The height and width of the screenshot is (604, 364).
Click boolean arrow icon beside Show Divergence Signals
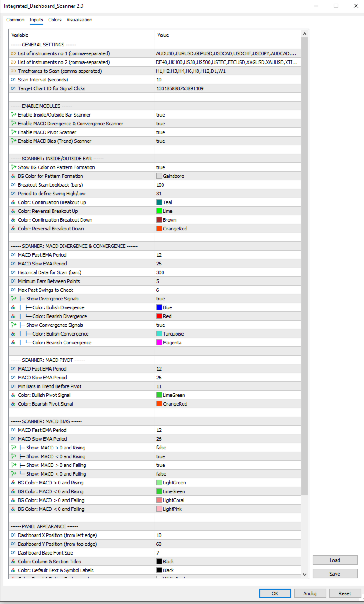(13, 299)
